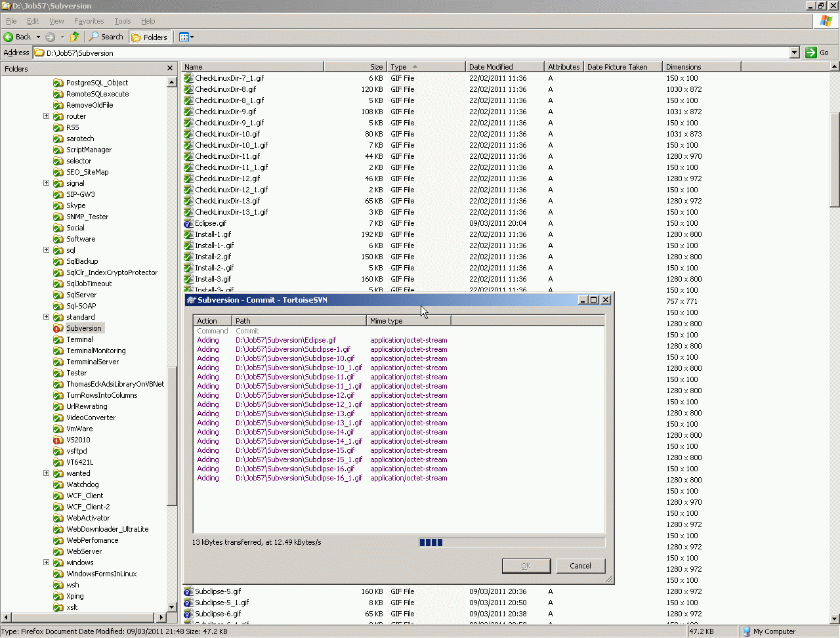Select the RSS folder icon in tree
This screenshot has height=638, width=840.
58,127
